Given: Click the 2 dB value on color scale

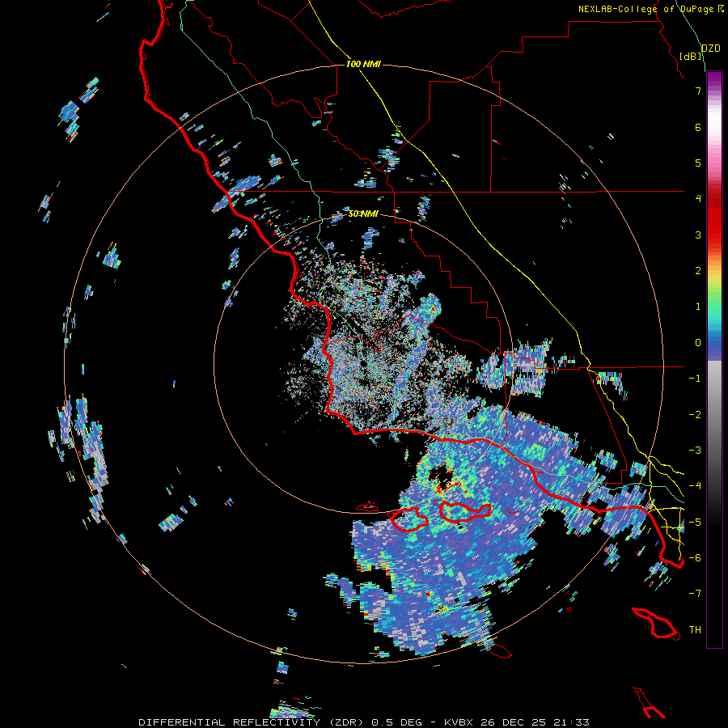Looking at the screenshot, I should tap(698, 271).
